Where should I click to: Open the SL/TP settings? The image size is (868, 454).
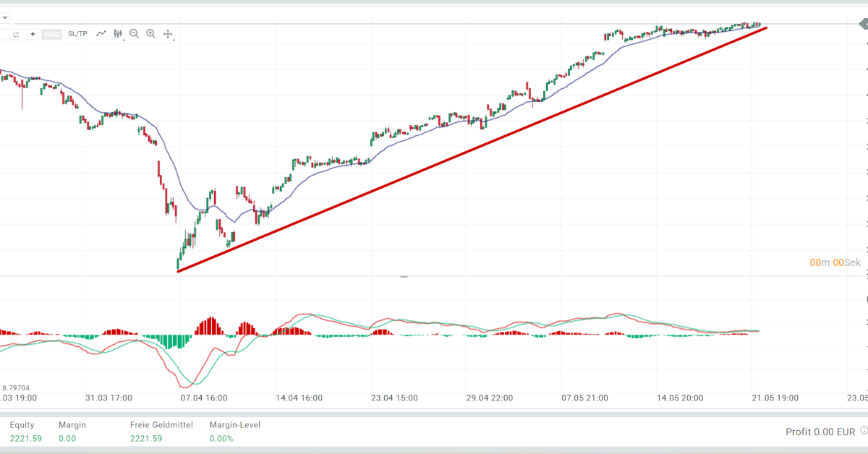click(77, 34)
